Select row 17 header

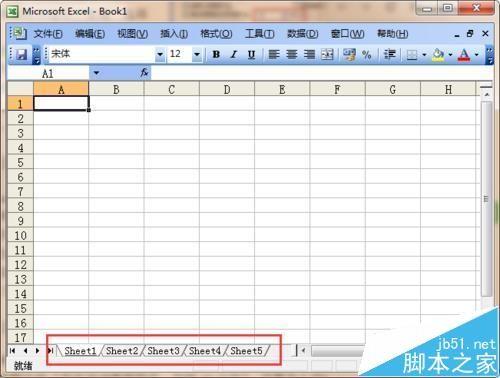point(20,337)
